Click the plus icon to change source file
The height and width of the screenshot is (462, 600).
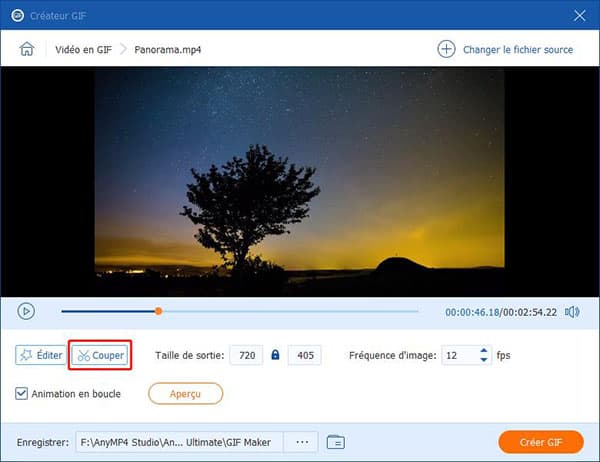[445, 49]
